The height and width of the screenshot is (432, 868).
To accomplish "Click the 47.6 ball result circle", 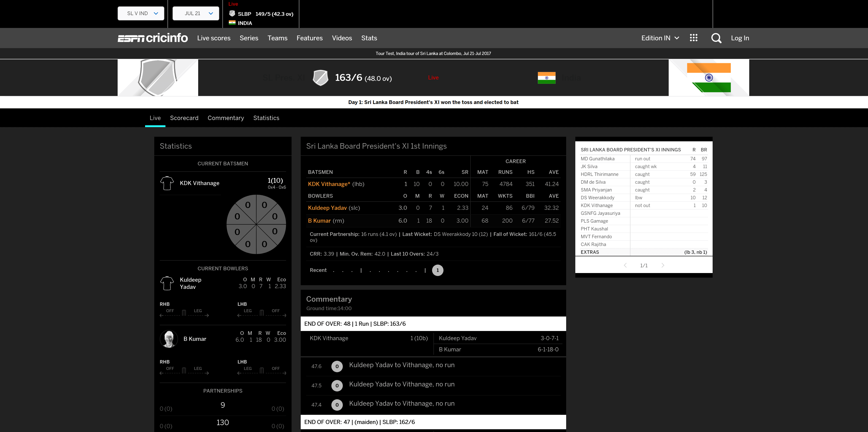I will click(337, 366).
